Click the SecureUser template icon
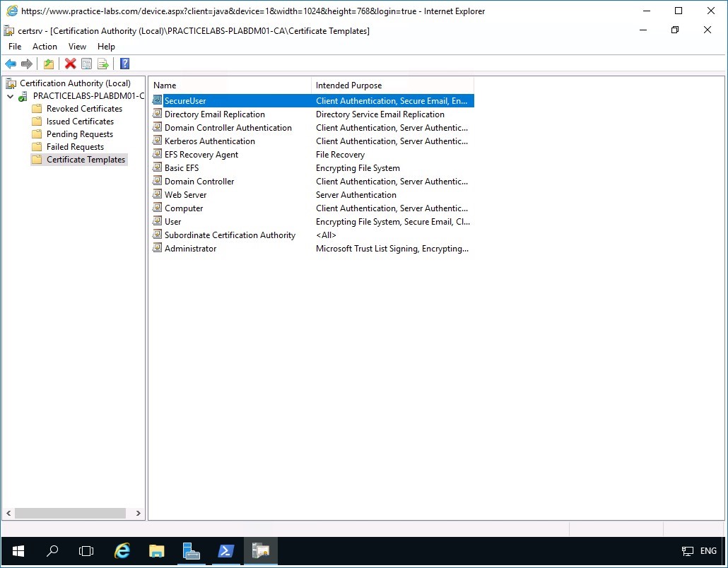This screenshot has width=728, height=568. pyautogui.click(x=158, y=100)
